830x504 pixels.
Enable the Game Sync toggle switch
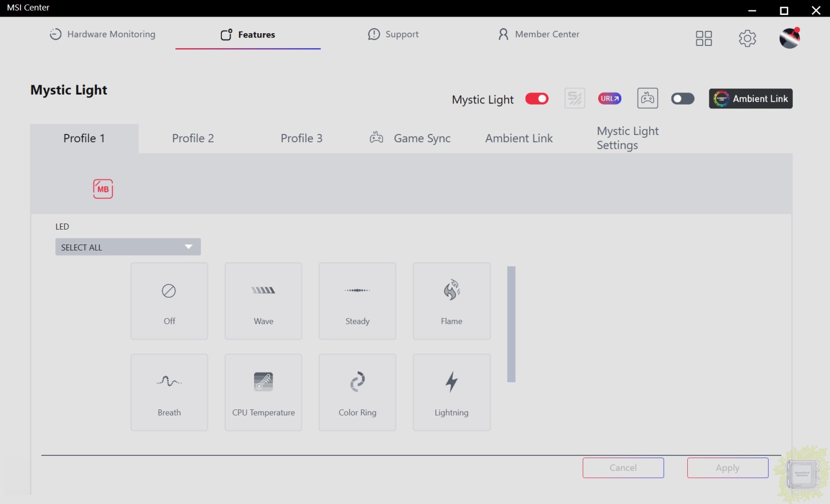coord(682,98)
